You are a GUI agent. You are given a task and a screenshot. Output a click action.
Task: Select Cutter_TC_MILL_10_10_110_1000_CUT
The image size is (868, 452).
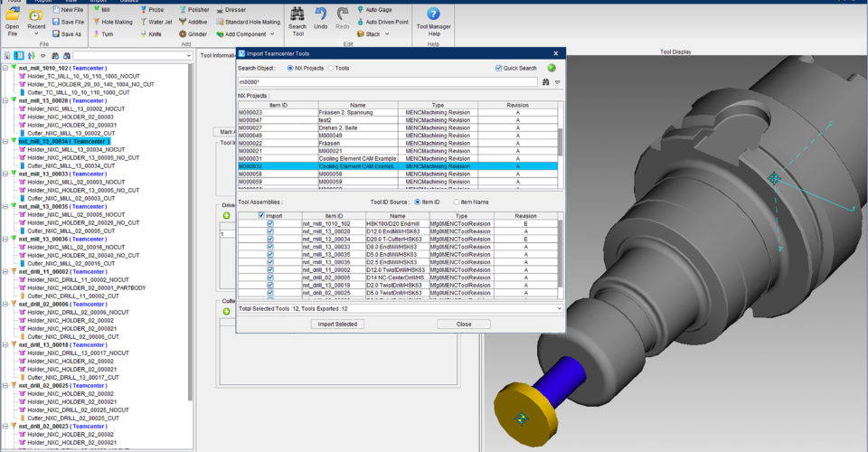[x=78, y=92]
